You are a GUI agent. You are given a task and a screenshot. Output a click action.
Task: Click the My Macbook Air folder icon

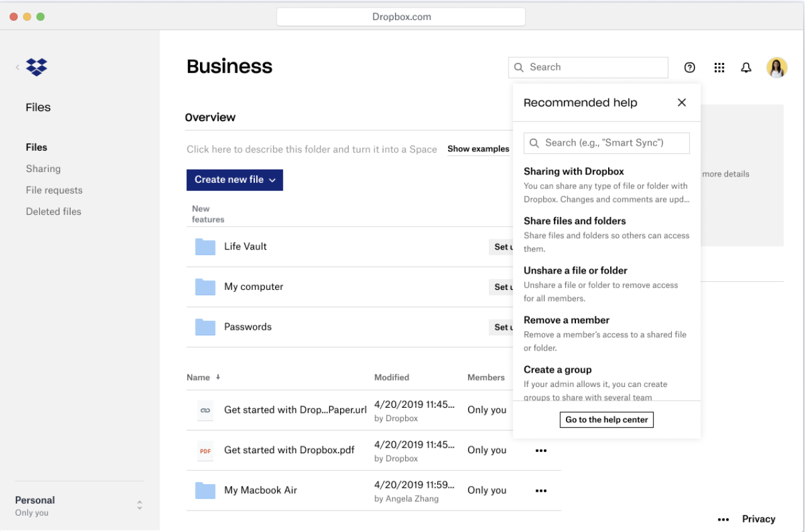[205, 490]
